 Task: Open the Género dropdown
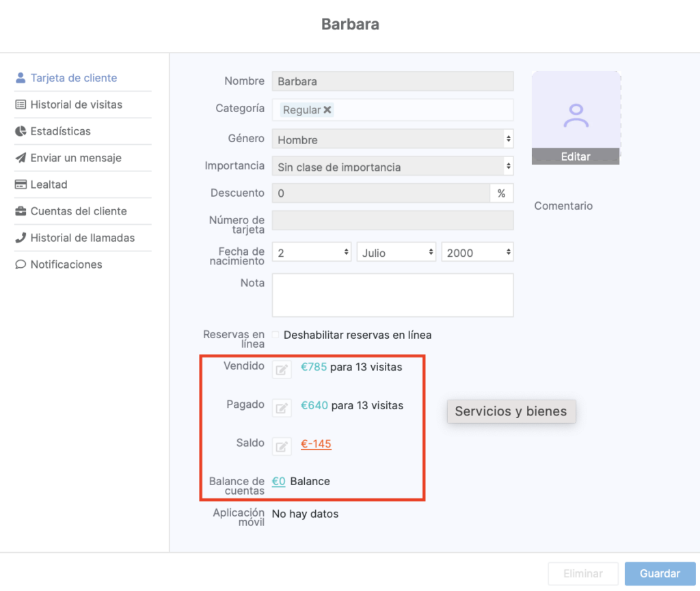tap(392, 139)
